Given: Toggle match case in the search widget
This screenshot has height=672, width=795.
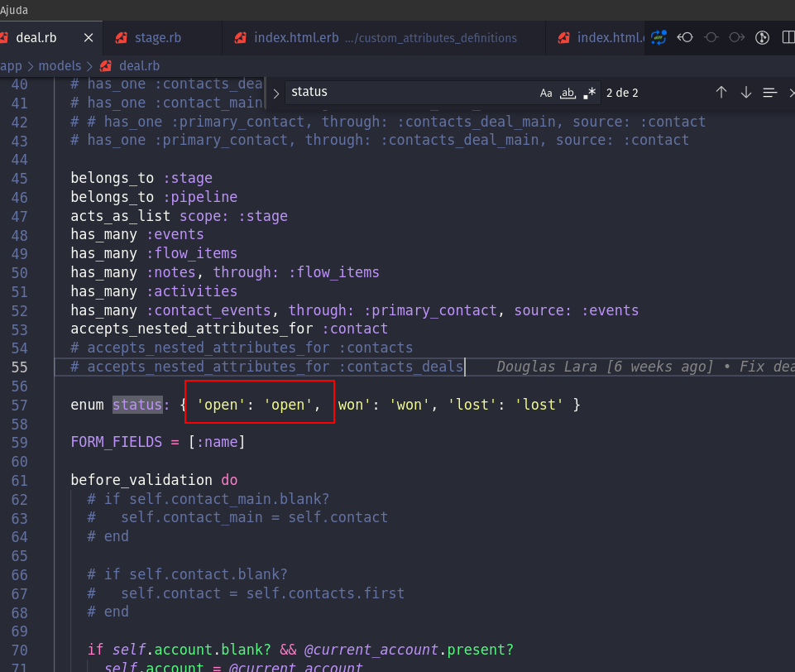Looking at the screenshot, I should pos(545,93).
